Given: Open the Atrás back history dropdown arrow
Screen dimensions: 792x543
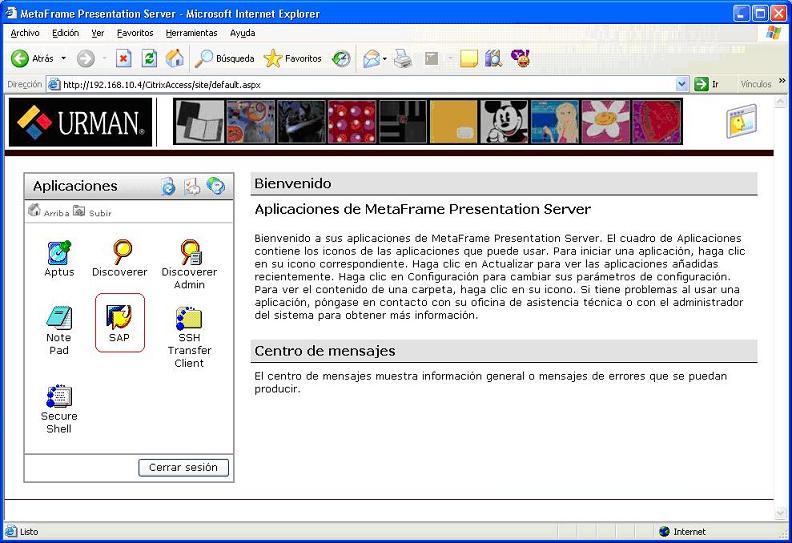Looking at the screenshot, I should tap(63, 59).
